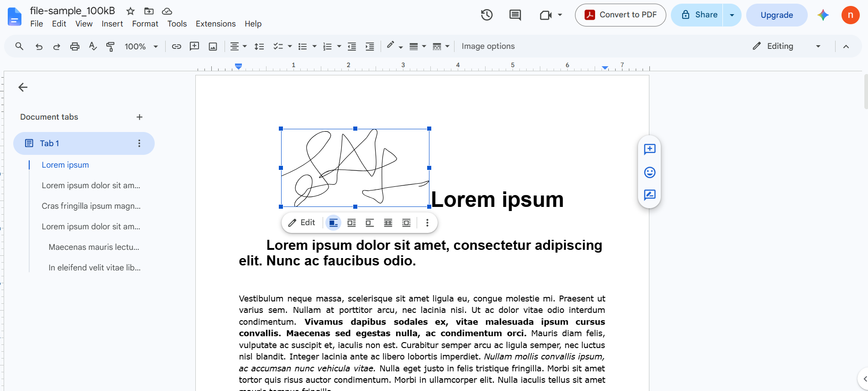
Task: Suggest edits from the side bubble
Action: [650, 195]
